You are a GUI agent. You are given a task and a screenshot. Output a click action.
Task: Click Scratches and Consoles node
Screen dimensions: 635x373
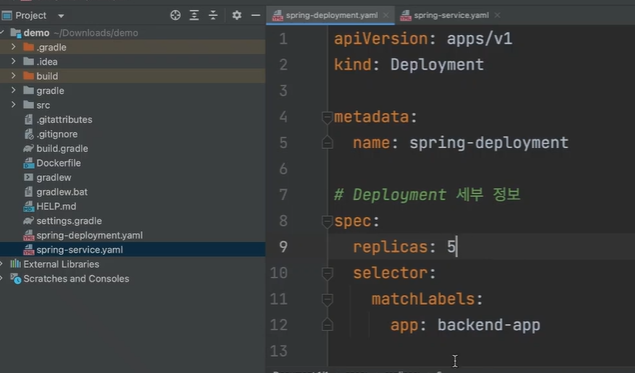click(x=76, y=279)
